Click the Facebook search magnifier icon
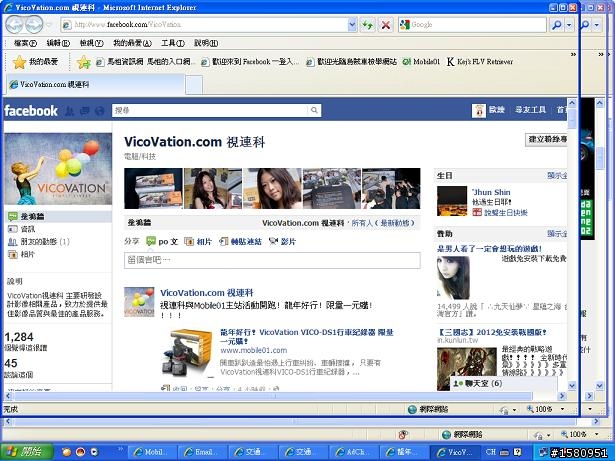Viewport: 615px width, 461px height. [x=314, y=110]
